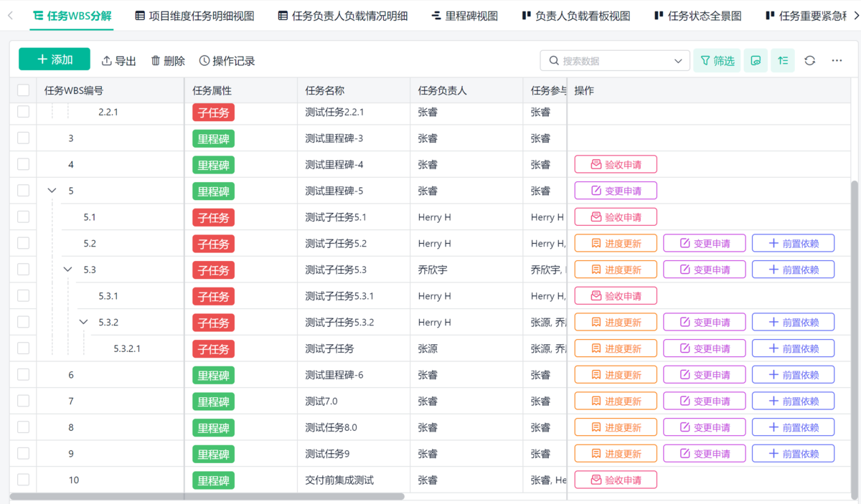The width and height of the screenshot is (861, 504).
Task: Collapse the 5.3.2 subtask node
Action: (83, 322)
